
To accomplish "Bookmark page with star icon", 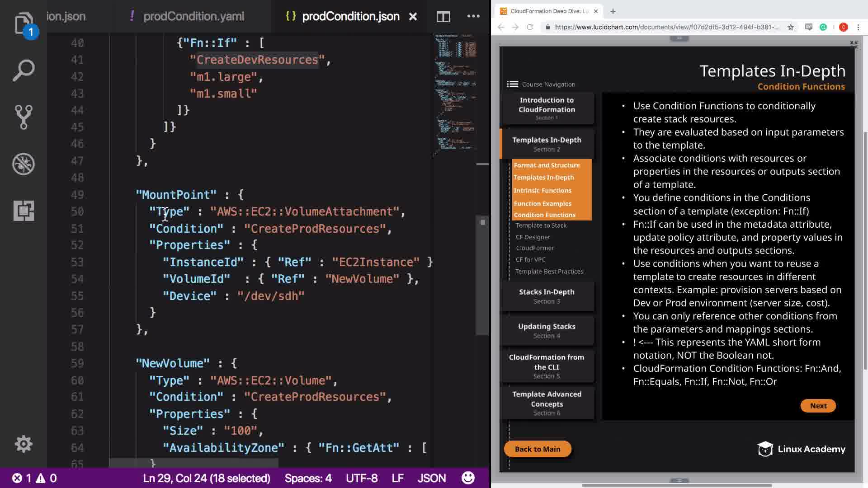I will [x=791, y=27].
